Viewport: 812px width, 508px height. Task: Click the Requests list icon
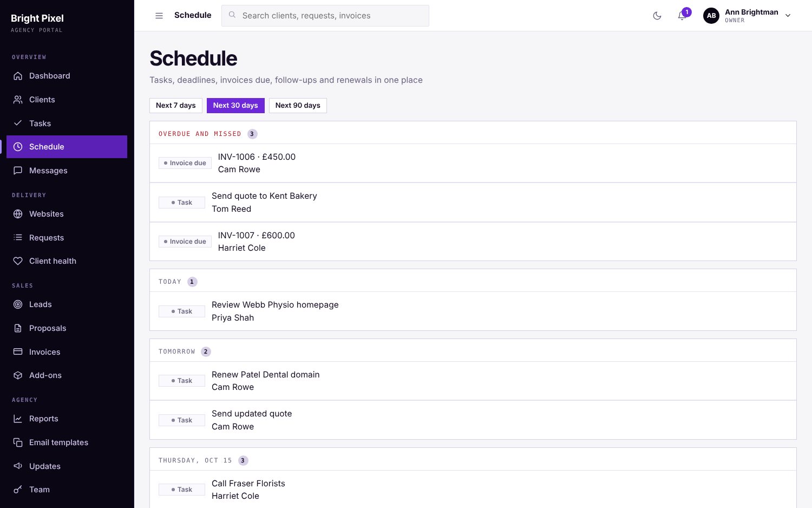pyautogui.click(x=18, y=238)
